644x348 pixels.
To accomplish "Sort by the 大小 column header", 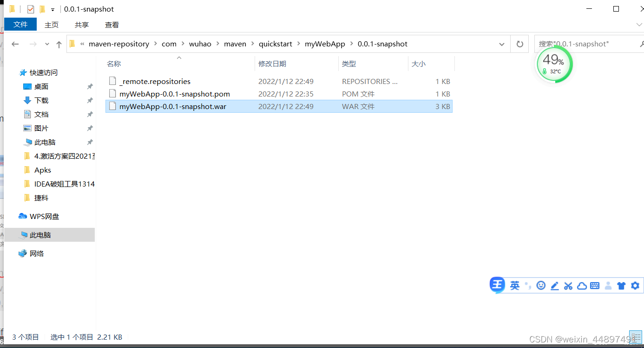I will [418, 64].
